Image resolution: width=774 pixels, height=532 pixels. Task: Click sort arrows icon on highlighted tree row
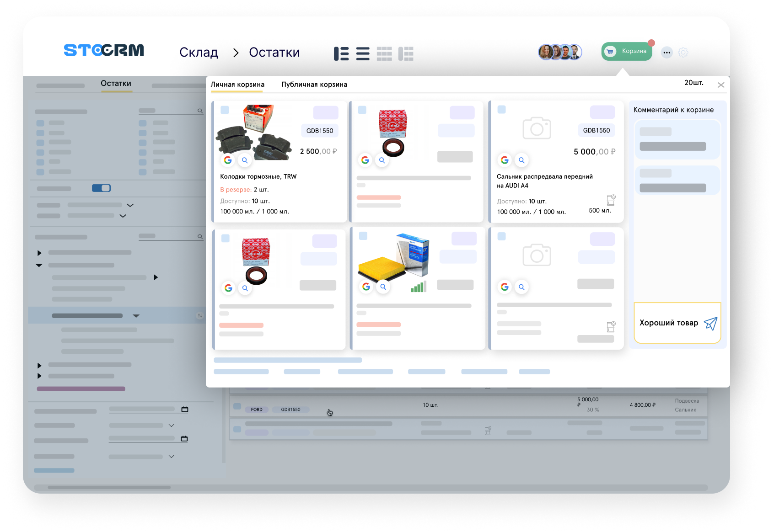(199, 315)
